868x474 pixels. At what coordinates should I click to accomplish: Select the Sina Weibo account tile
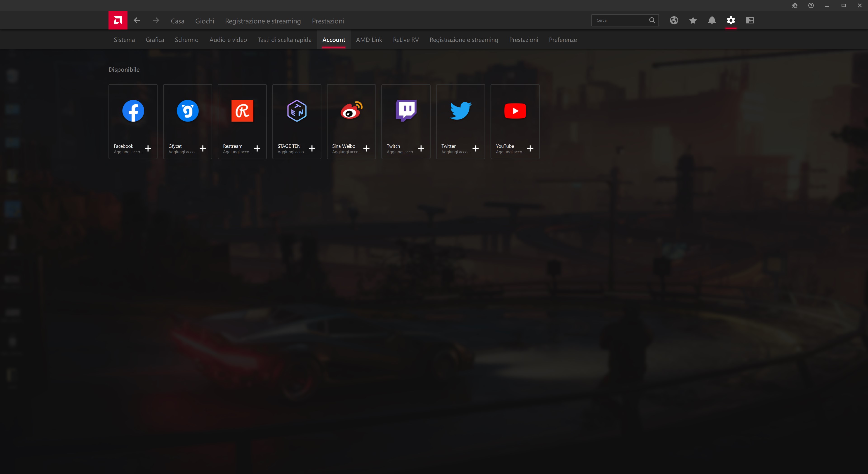click(351, 121)
